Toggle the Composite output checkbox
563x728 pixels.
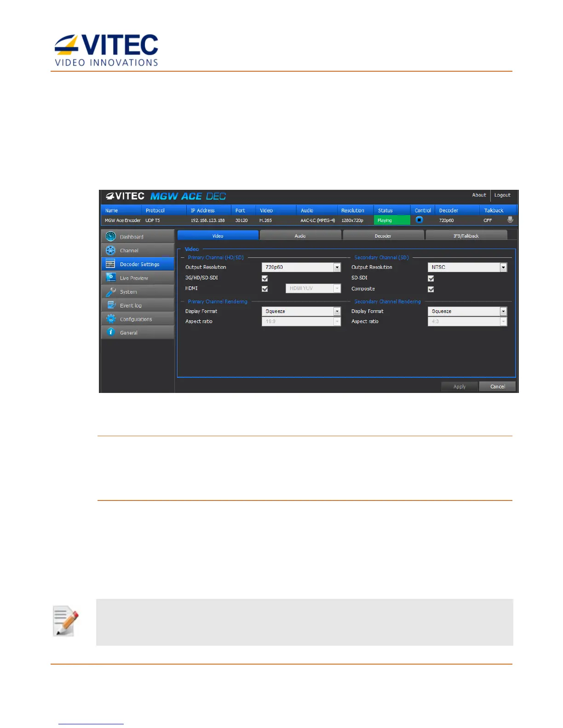click(x=431, y=289)
